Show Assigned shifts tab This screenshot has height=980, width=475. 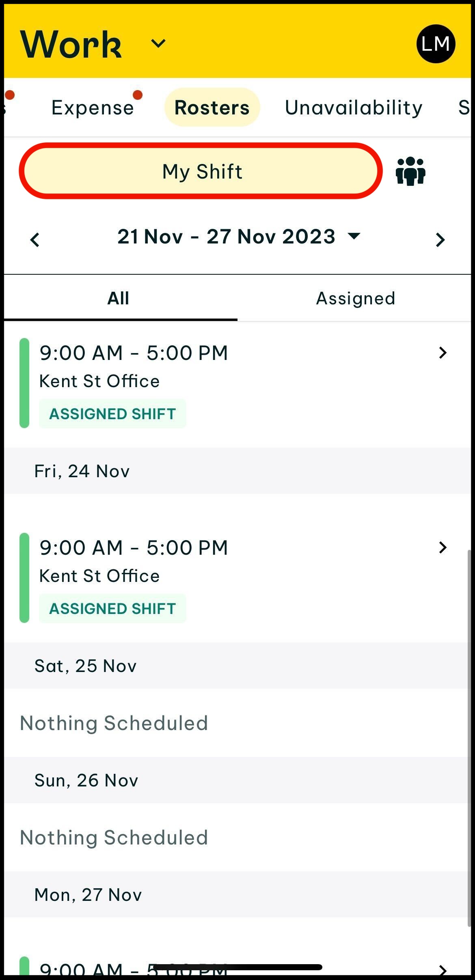point(356,298)
